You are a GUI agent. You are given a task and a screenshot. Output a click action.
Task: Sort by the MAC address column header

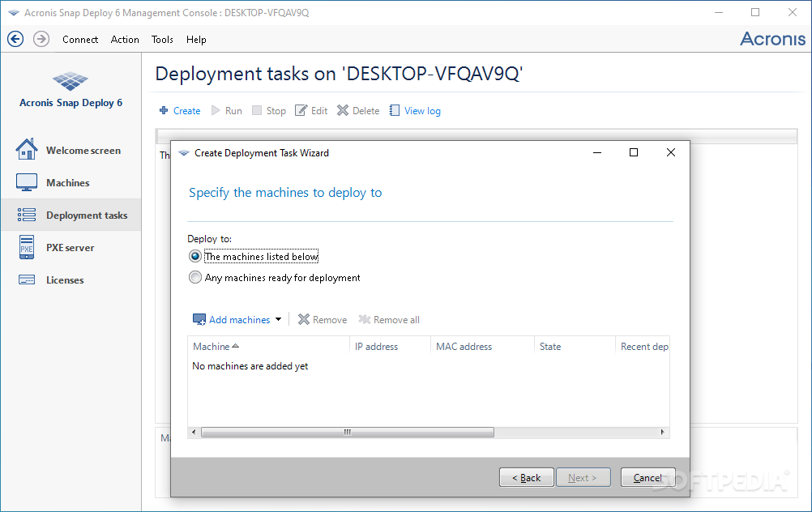tap(482, 347)
